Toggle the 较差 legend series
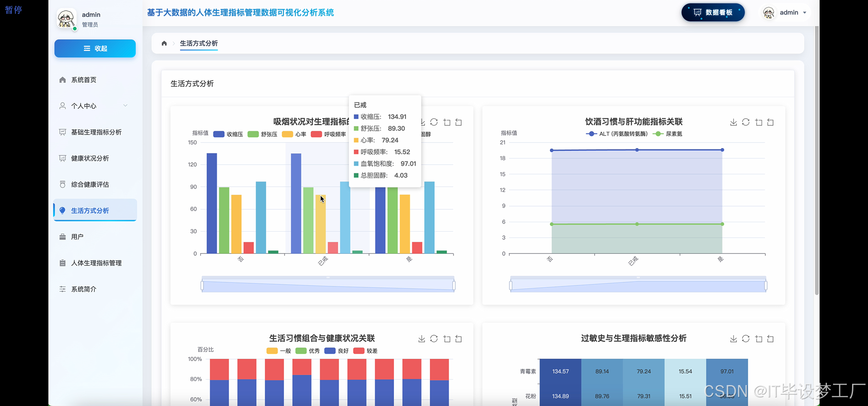This screenshot has height=406, width=868. 365,351
